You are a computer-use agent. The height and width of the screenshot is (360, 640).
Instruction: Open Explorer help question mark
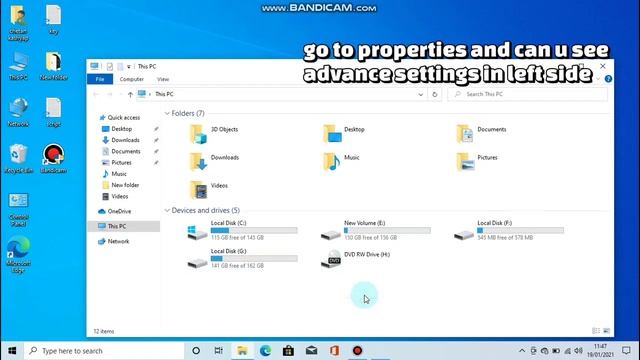click(x=608, y=79)
